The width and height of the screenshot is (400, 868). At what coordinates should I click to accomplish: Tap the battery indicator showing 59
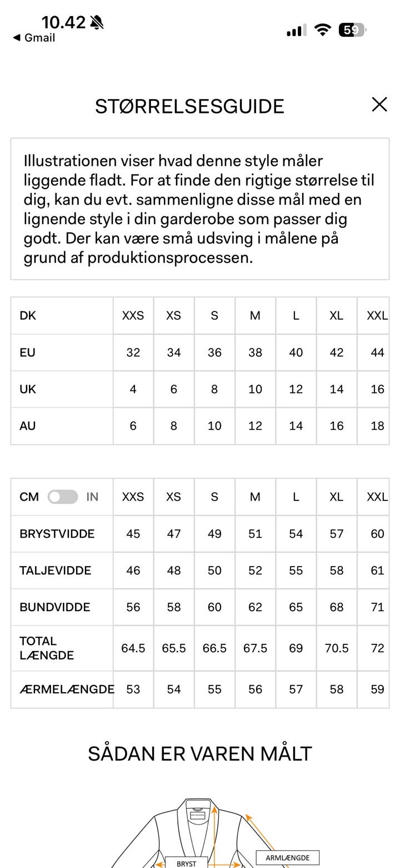352,31
